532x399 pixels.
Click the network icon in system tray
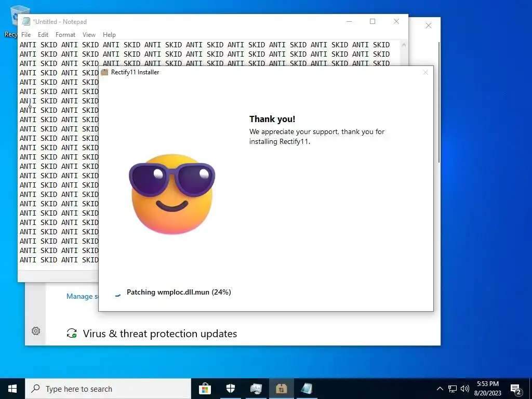coord(453,389)
